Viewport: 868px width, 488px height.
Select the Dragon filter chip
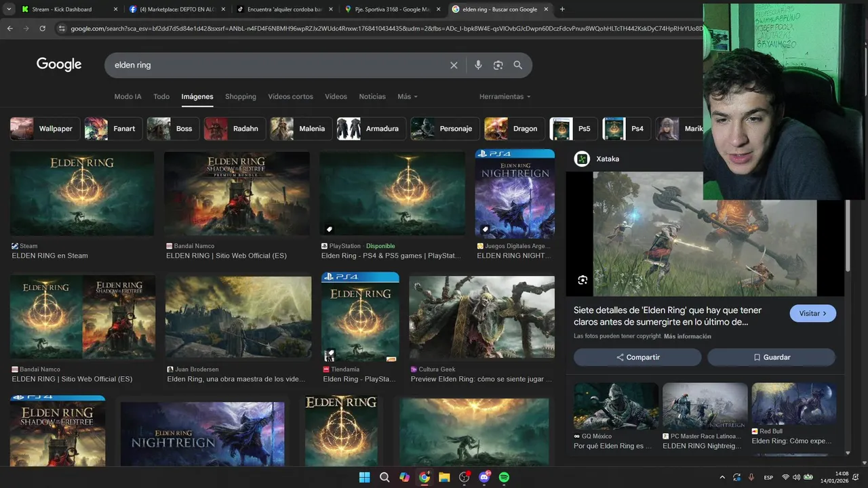click(x=515, y=129)
